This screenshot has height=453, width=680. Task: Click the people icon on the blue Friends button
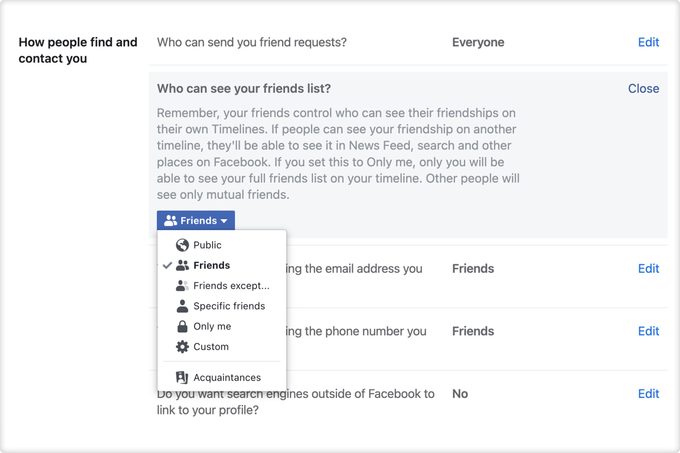pyautogui.click(x=170, y=221)
